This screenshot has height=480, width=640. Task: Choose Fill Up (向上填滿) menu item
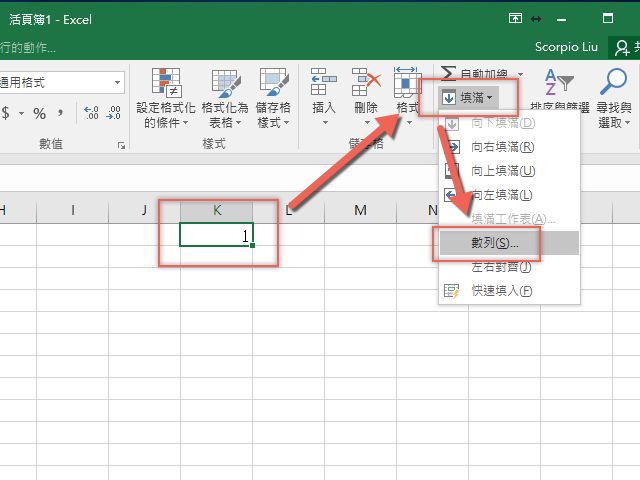point(509,171)
